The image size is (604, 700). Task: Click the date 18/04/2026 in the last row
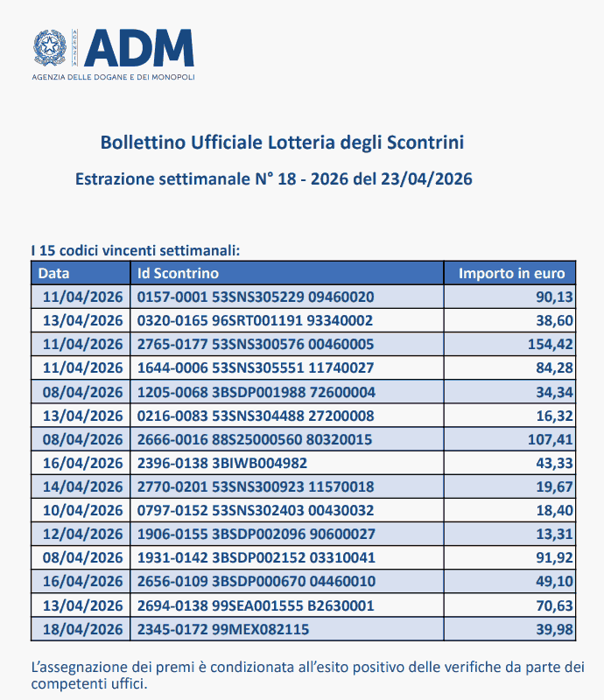(82, 629)
